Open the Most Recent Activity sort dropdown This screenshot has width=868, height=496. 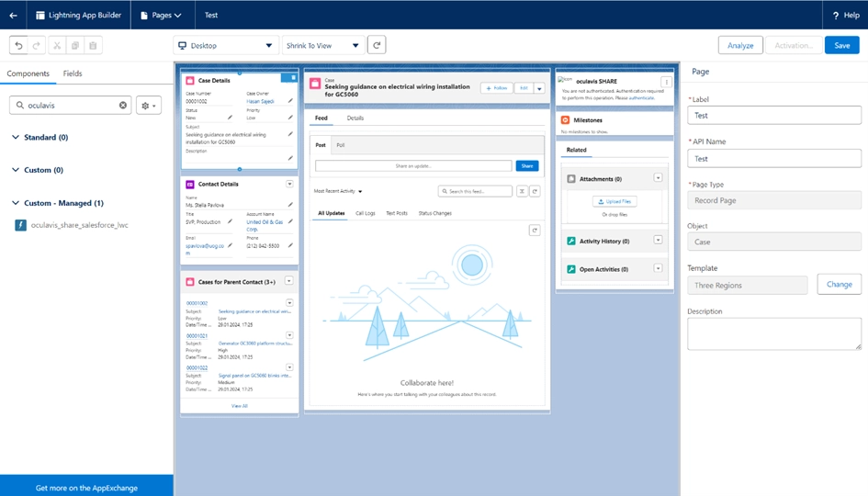[338, 191]
